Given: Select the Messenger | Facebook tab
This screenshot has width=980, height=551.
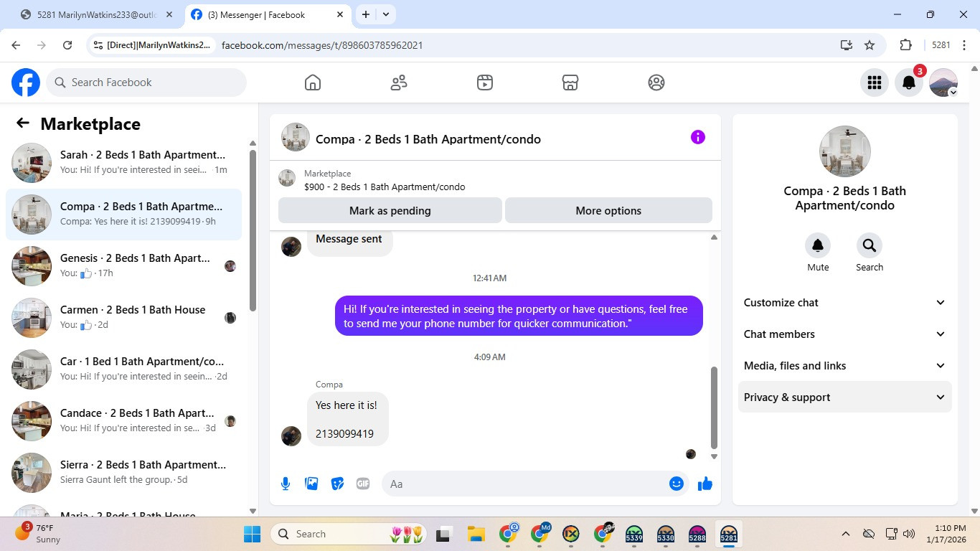Looking at the screenshot, I should click(267, 14).
